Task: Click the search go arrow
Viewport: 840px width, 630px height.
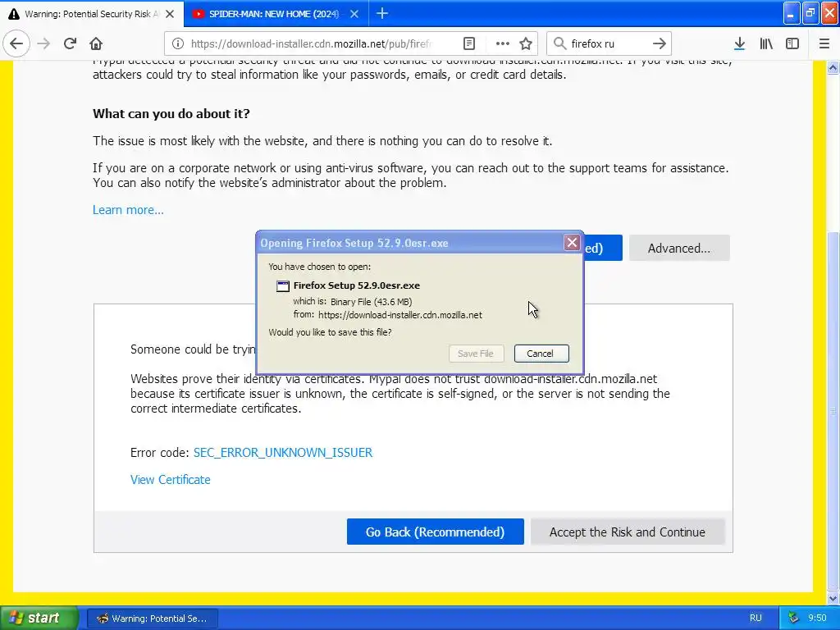Action: pos(660,43)
